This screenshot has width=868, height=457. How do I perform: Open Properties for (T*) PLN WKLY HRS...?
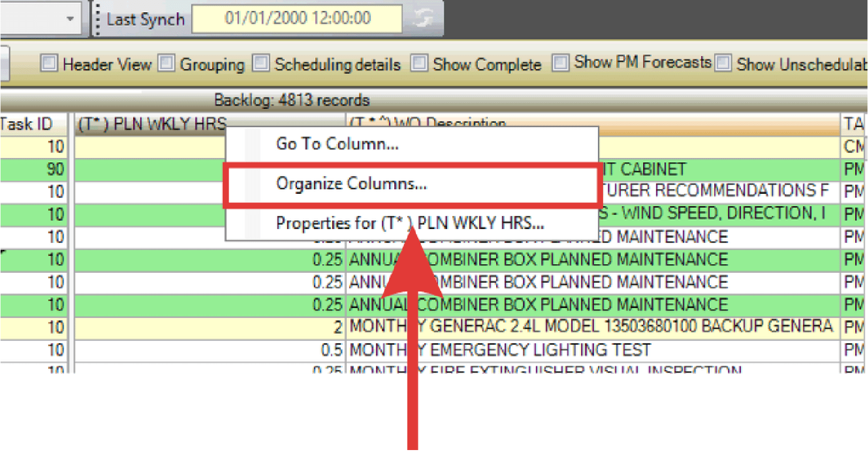pos(410,223)
